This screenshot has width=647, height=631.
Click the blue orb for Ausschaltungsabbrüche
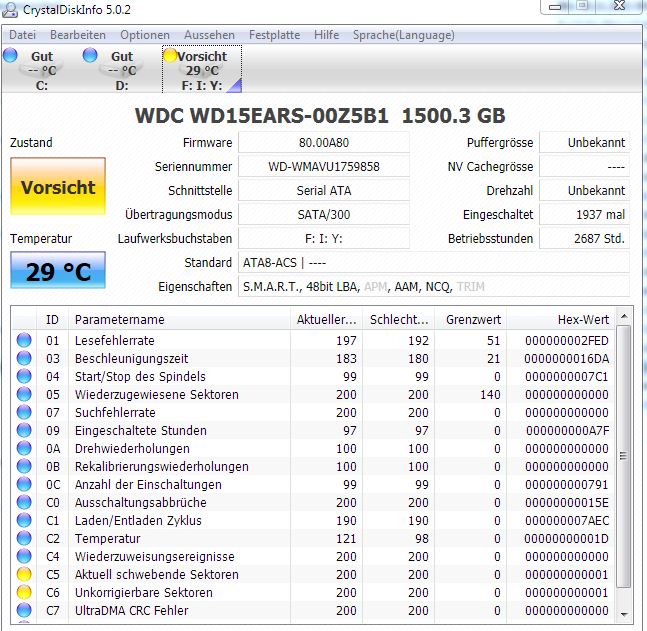tap(24, 502)
